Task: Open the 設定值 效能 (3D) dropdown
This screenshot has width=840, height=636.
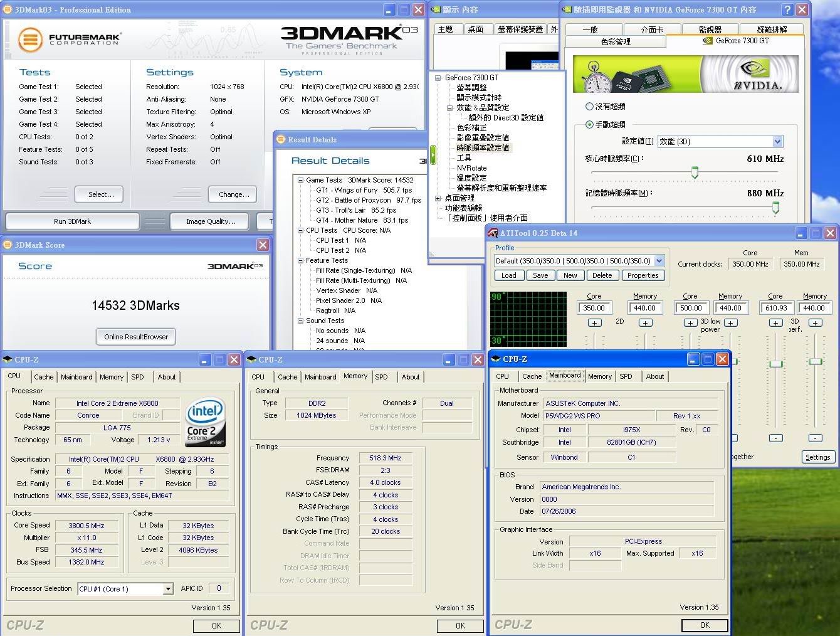Action: click(777, 141)
